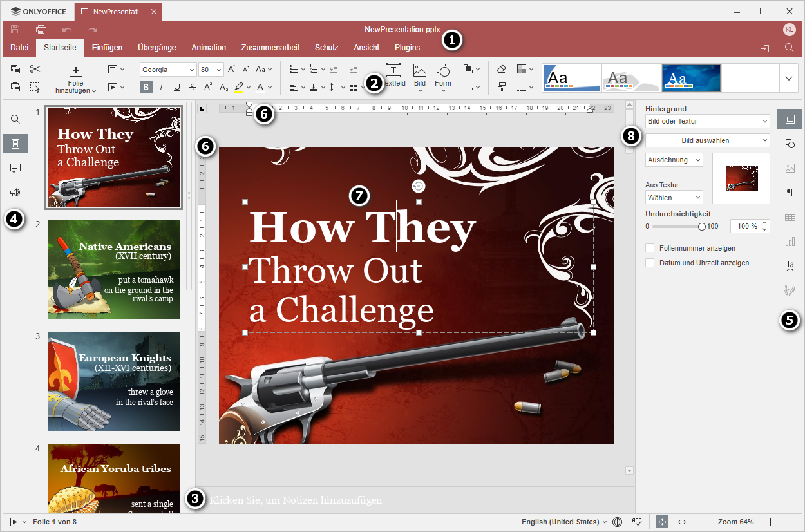The image size is (805, 532).
Task: Click the Undo arrow in the title bar
Action: point(67,30)
